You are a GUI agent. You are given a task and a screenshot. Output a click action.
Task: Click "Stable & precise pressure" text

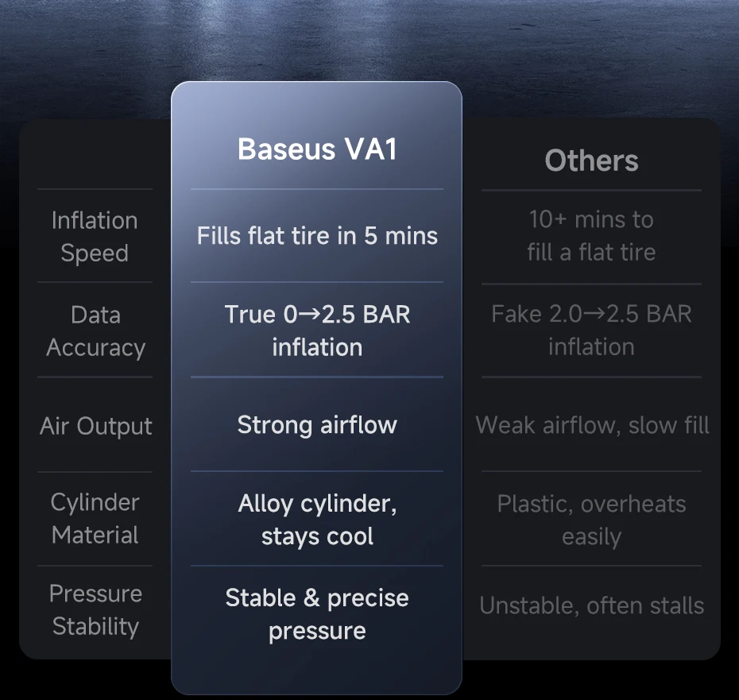[x=317, y=613]
